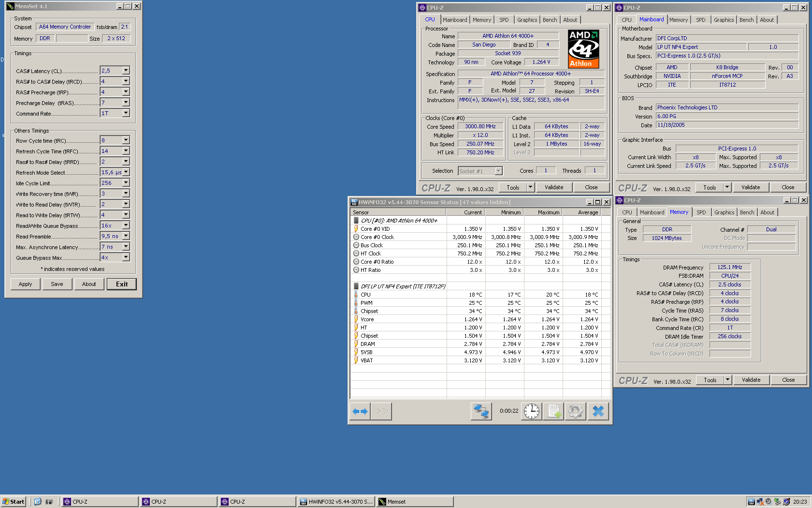The image size is (812, 508).
Task: Open the Queue Bypass Max dropdown
Action: (x=126, y=257)
